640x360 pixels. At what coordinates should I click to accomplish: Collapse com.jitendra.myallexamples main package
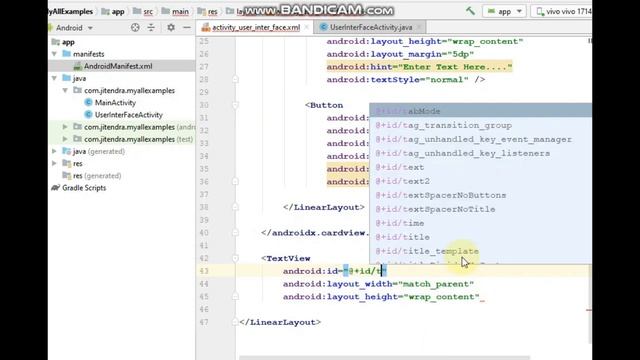click(x=65, y=90)
